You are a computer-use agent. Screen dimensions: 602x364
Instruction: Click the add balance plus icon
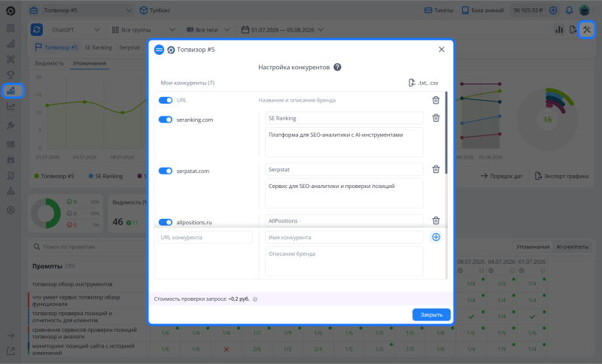[553, 11]
